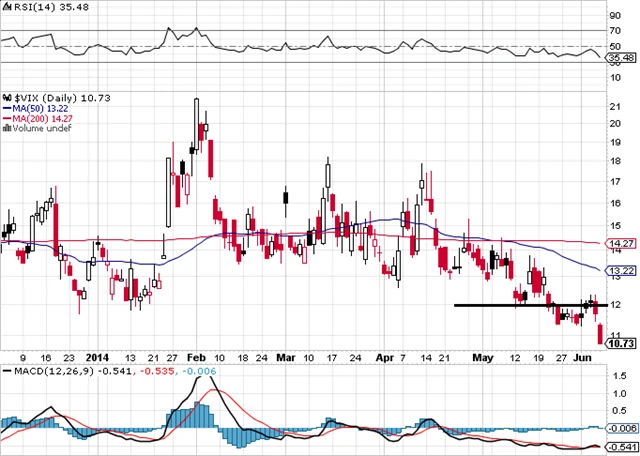Click the 10.73 last price tag
Screen dimensions: 640x456
coord(622,343)
